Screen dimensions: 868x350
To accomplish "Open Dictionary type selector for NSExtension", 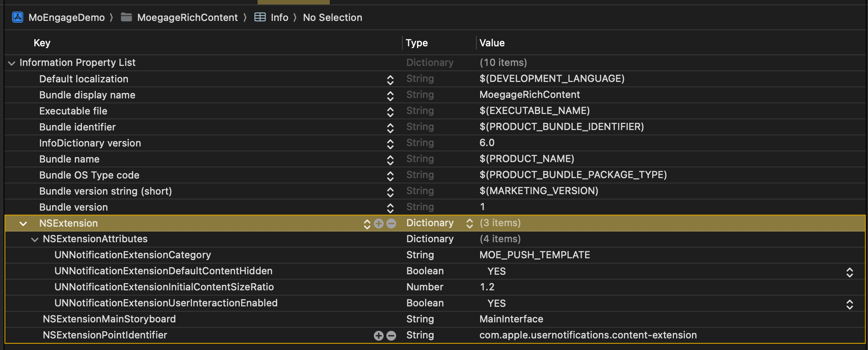I will pyautogui.click(x=469, y=224).
